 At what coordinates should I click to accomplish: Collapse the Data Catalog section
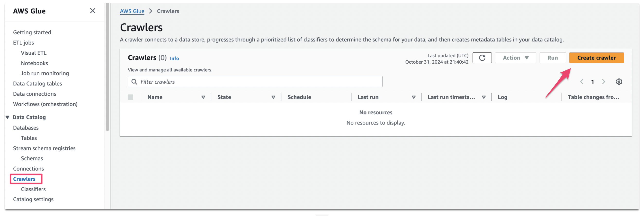coord(7,117)
